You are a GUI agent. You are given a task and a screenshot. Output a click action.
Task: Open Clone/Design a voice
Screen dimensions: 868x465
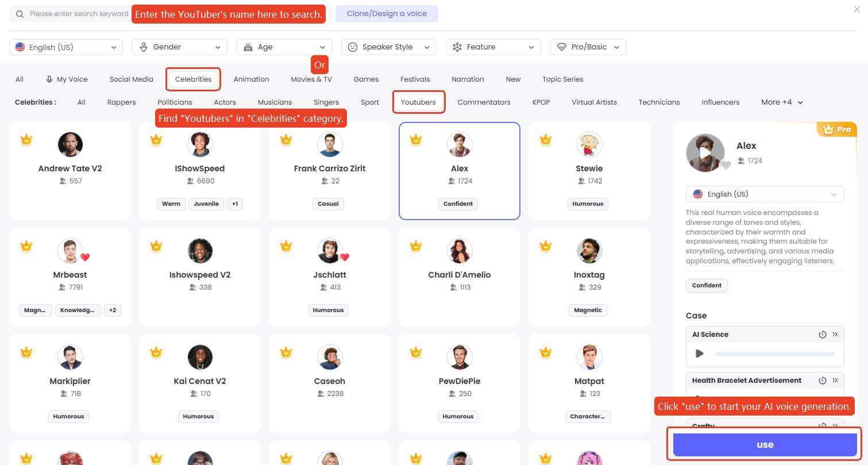point(387,13)
